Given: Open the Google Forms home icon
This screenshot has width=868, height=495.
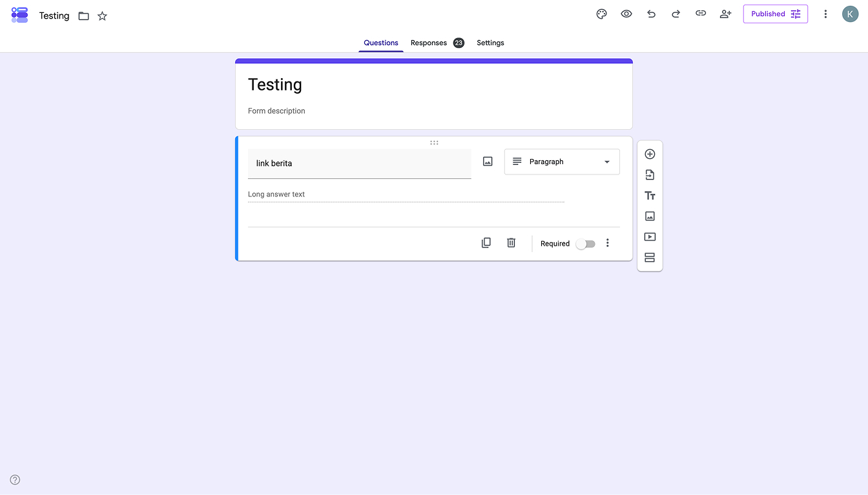Looking at the screenshot, I should 19,15.
